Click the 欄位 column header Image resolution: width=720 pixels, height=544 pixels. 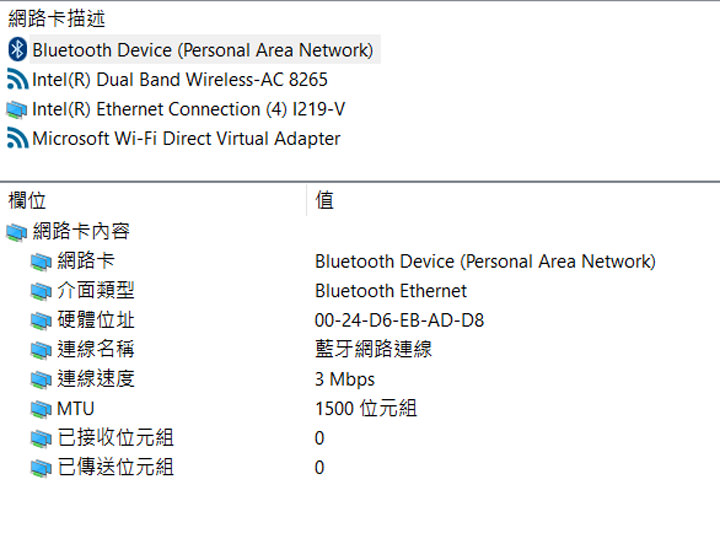click(x=28, y=201)
